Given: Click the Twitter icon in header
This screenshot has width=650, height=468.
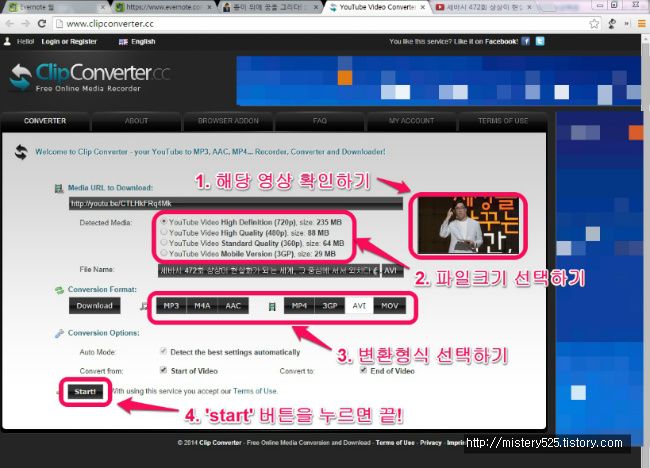Looking at the screenshot, I should click(x=540, y=41).
